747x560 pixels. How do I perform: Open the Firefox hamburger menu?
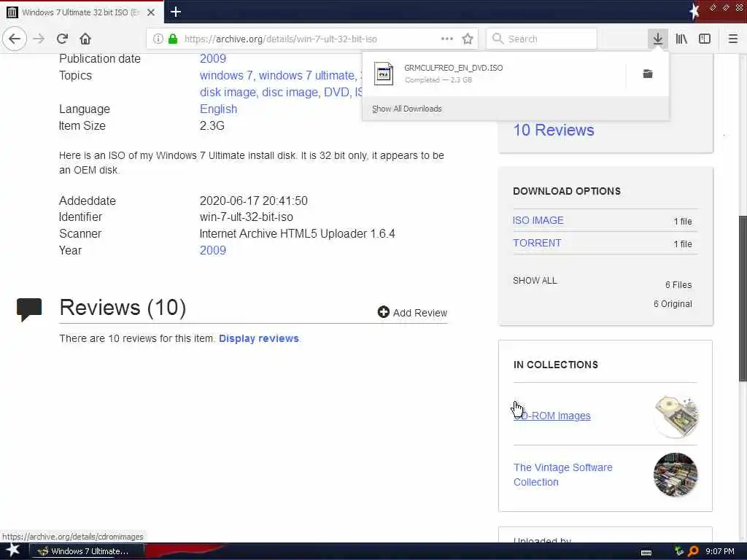tap(732, 39)
